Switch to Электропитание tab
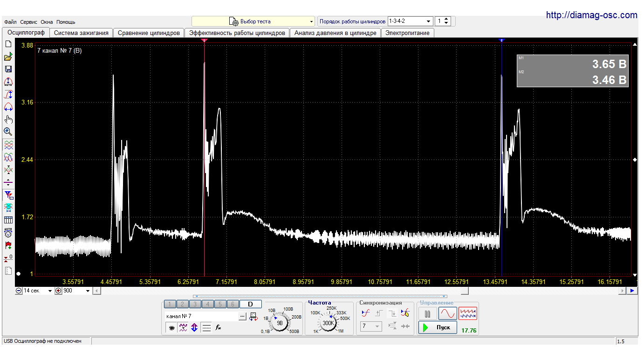 pos(408,33)
